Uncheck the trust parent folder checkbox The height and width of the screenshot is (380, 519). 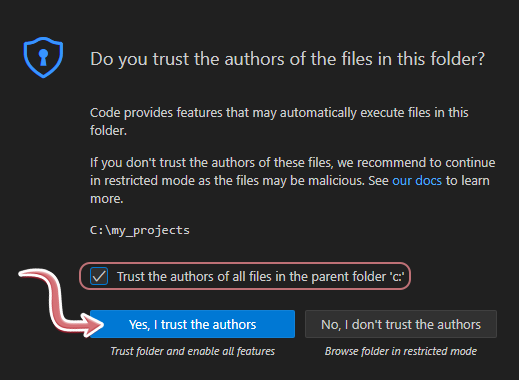(x=99, y=276)
